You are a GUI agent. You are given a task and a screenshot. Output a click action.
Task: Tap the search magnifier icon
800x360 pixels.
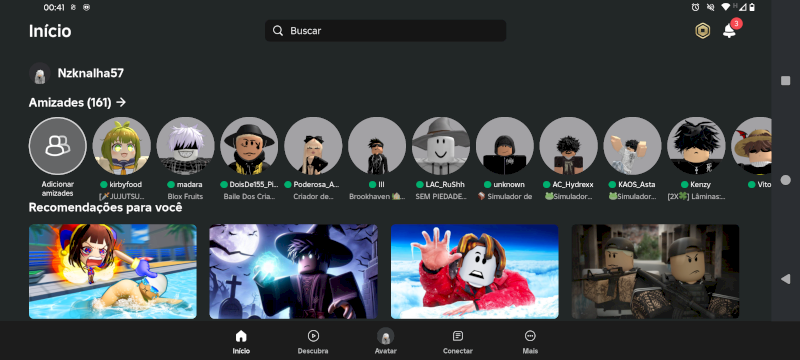point(278,31)
